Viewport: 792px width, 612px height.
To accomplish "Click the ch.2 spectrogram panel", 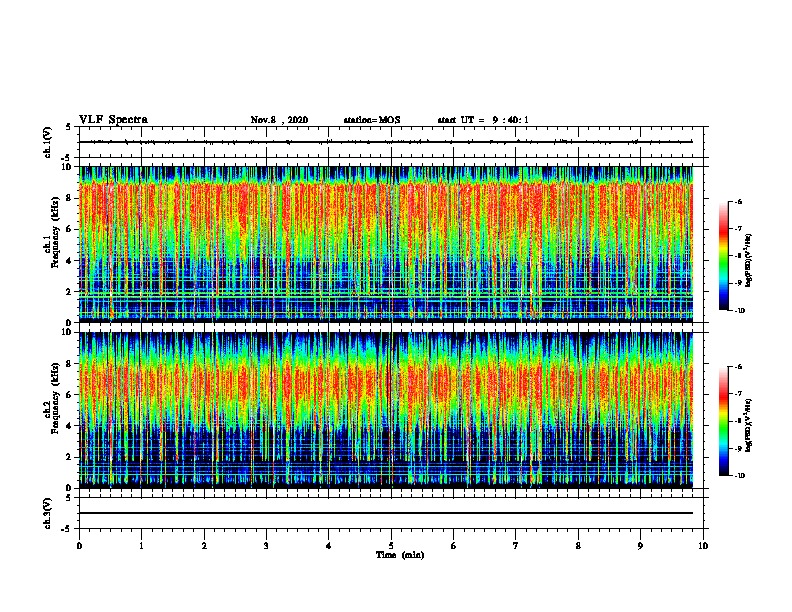I will pyautogui.click(x=386, y=410).
